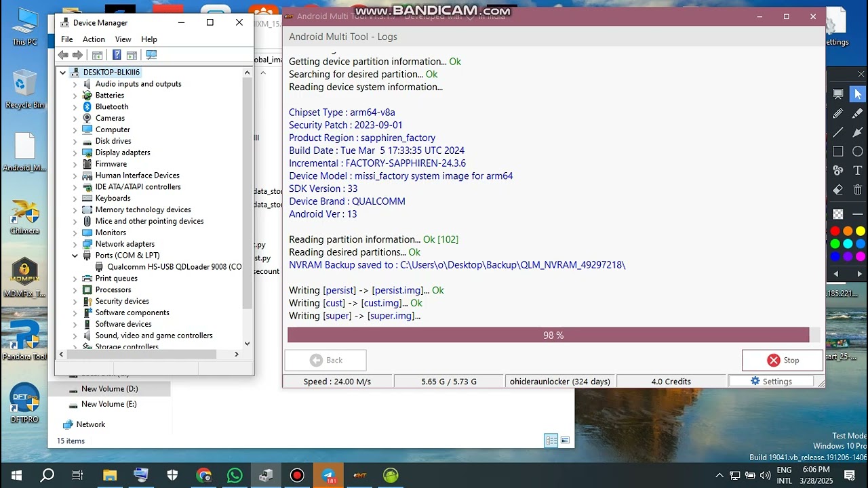Expand the Bluetooth category
Image resolution: width=868 pixels, height=488 pixels.
coord(75,107)
